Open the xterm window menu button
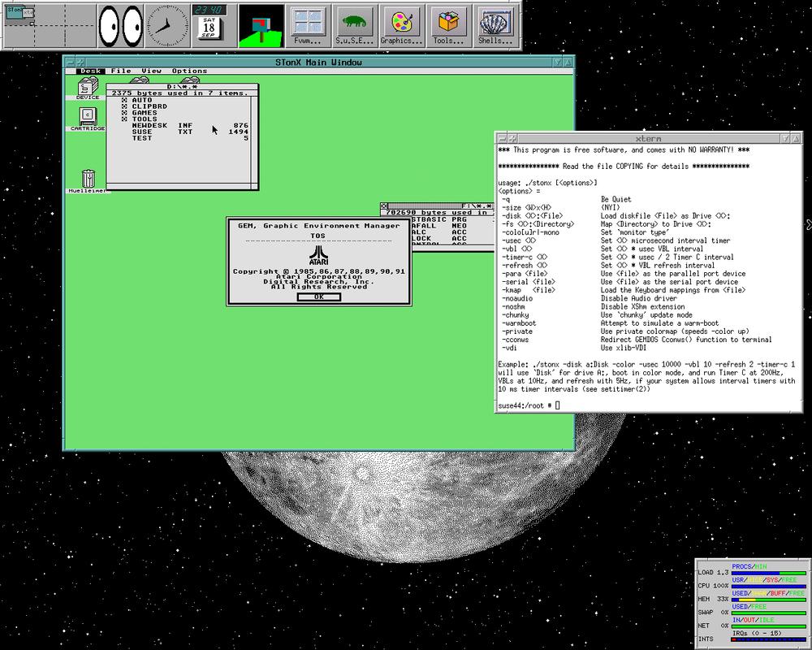 coord(503,138)
